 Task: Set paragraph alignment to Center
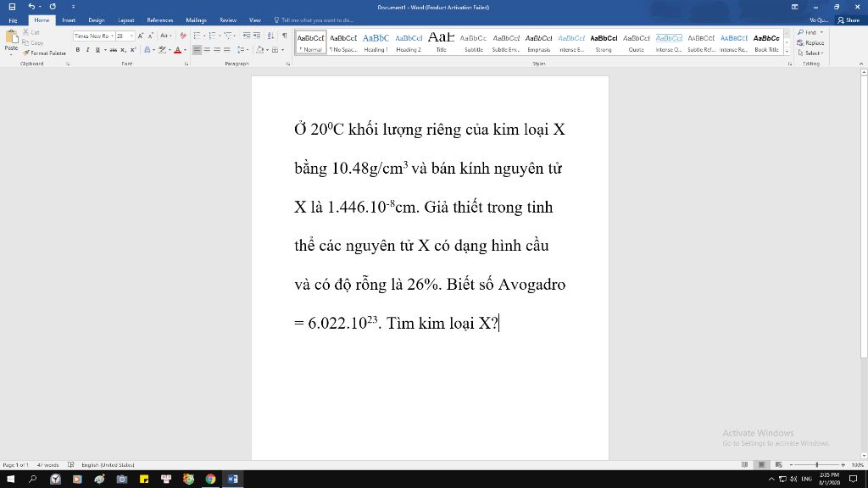[x=207, y=50]
